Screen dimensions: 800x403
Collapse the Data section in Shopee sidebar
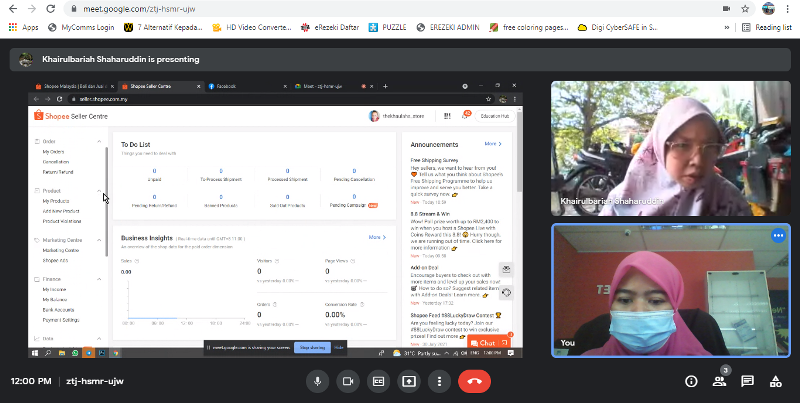99,338
